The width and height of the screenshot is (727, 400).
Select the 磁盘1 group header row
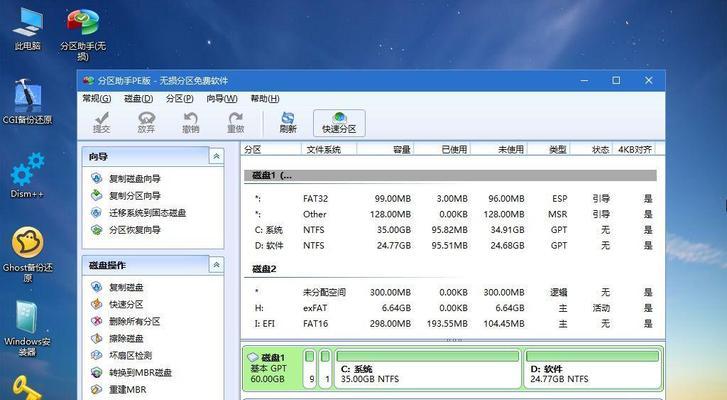point(450,176)
